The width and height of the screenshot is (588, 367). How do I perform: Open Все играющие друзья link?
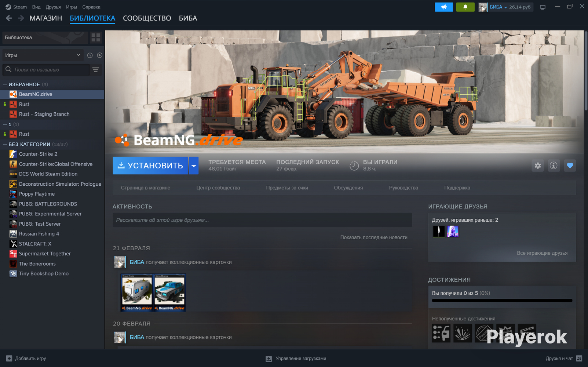pyautogui.click(x=542, y=253)
